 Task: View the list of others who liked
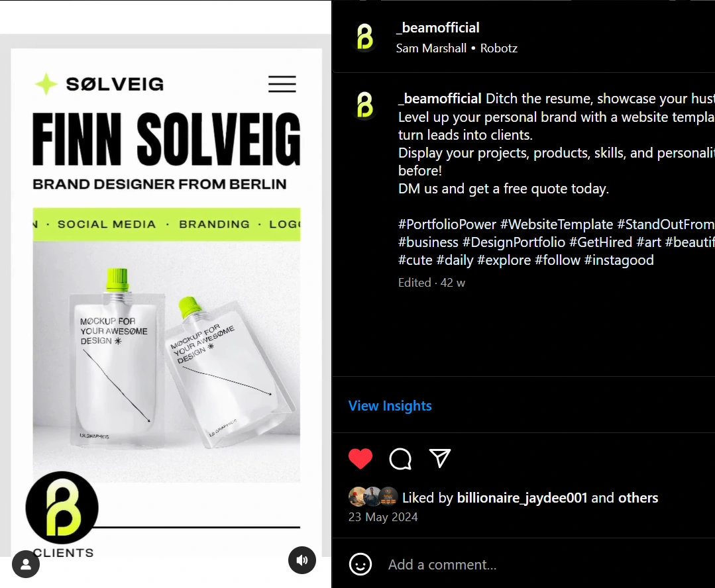click(638, 498)
